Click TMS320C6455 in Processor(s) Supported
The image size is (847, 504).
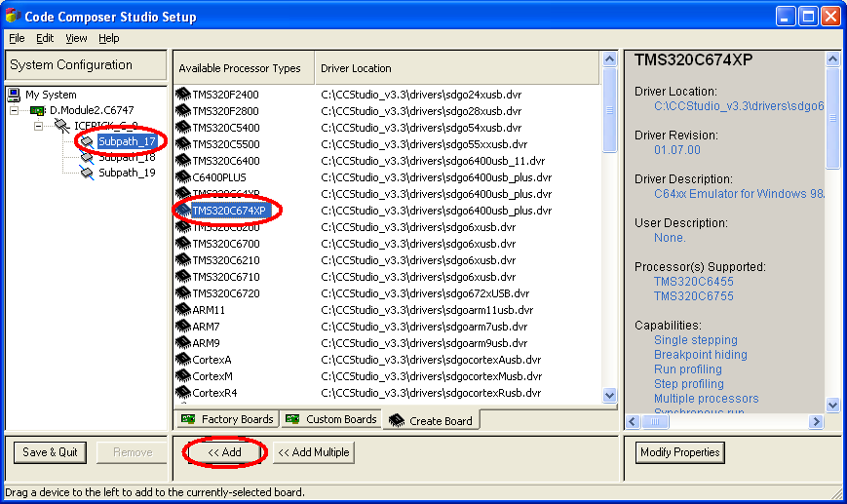tap(694, 282)
